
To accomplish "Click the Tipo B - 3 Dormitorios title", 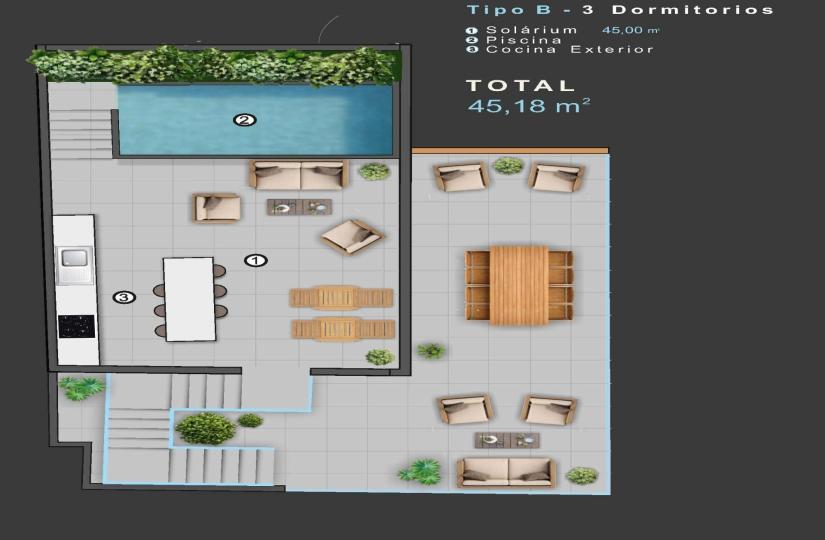I will click(x=620, y=10).
